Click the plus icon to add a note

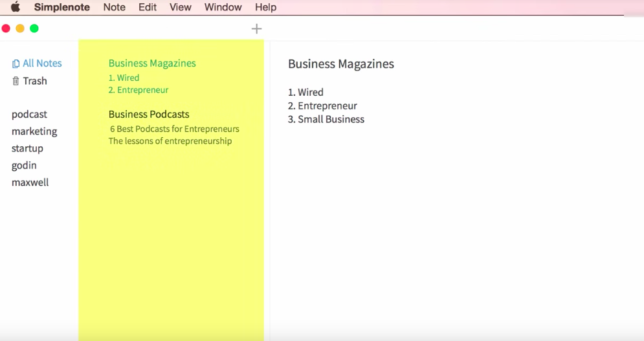pyautogui.click(x=256, y=28)
